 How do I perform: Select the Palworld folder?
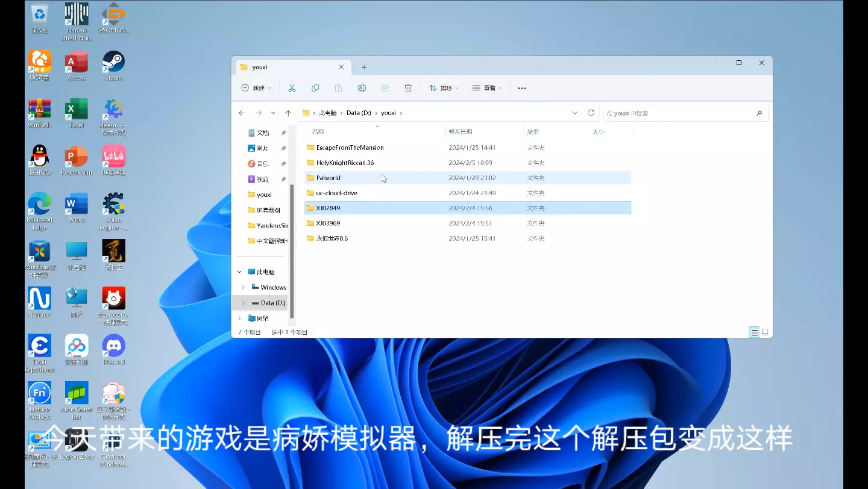pos(468,178)
